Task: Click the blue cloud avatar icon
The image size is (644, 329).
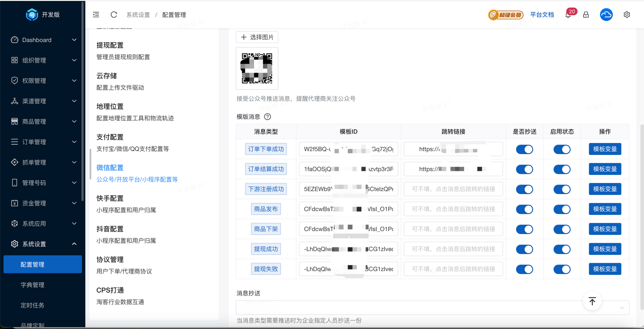Action: 606,14
